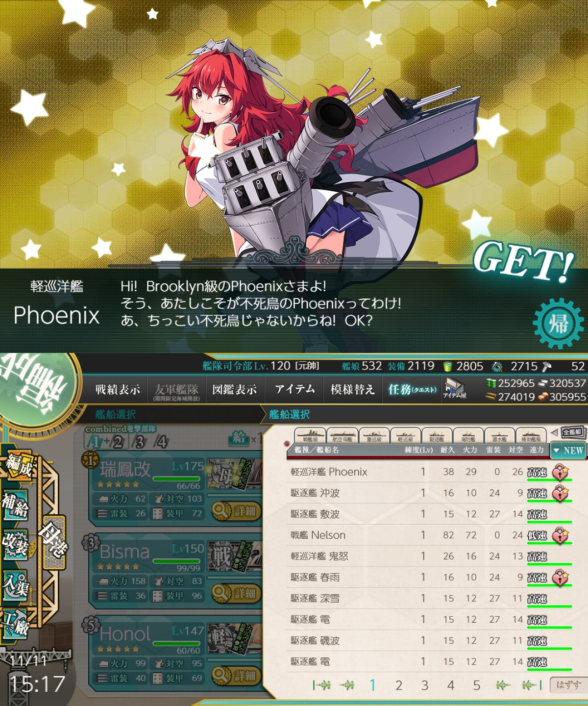Click 詳細 details button for Bismarck
Screen dimensions: 588x706
click(x=236, y=593)
